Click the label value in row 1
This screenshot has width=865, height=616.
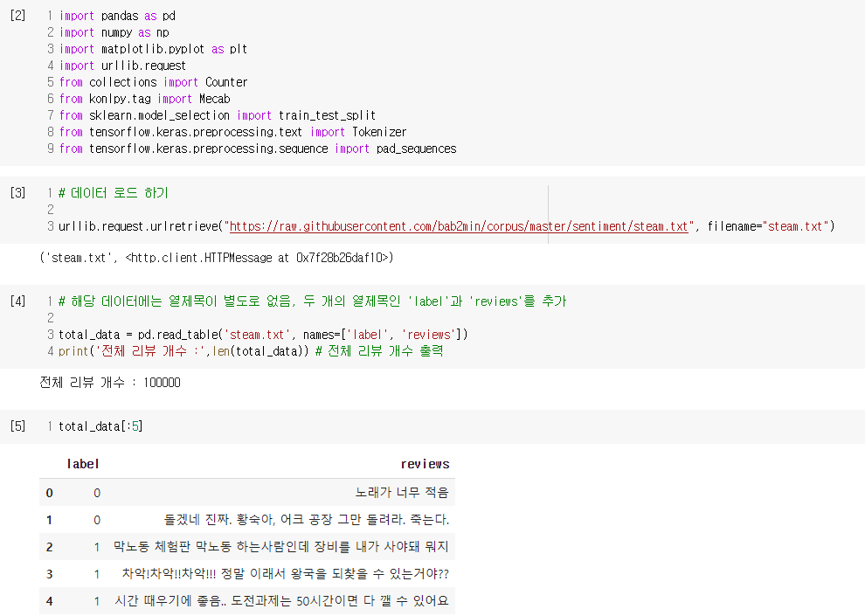pos(97,520)
